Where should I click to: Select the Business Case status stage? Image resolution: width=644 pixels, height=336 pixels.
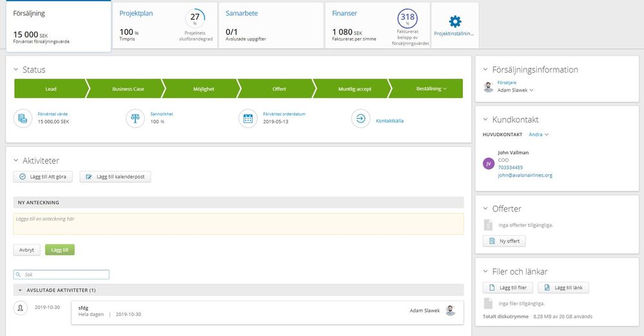point(128,89)
